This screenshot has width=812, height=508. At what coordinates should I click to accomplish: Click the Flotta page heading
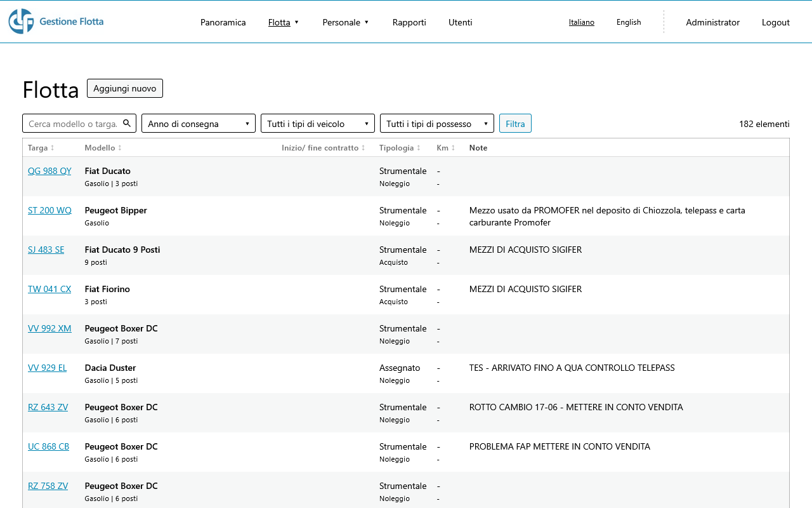coord(51,90)
